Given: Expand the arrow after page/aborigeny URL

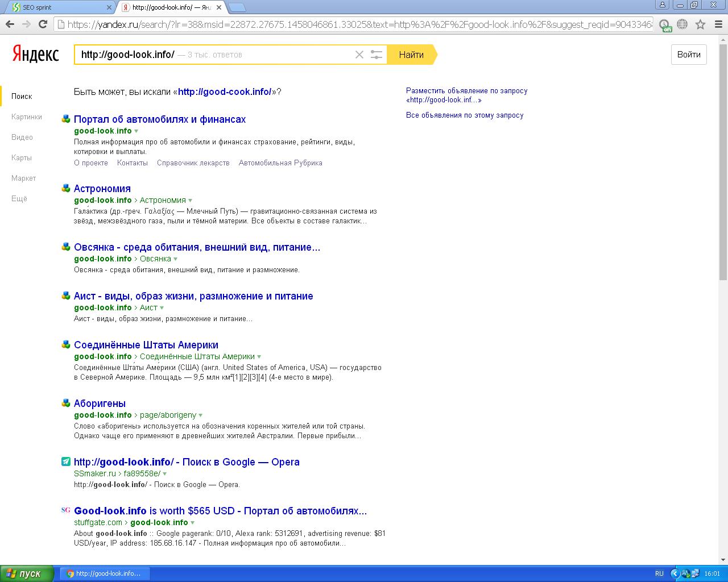Looking at the screenshot, I should pos(200,415).
